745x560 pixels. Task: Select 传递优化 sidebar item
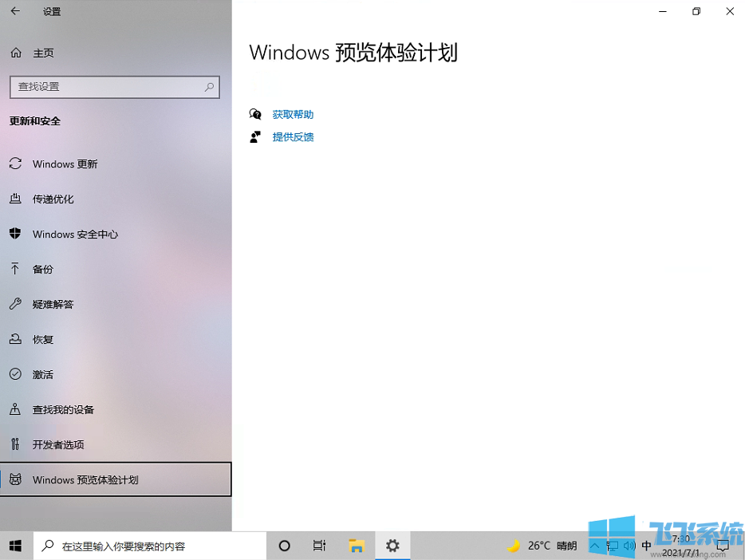[x=53, y=199]
